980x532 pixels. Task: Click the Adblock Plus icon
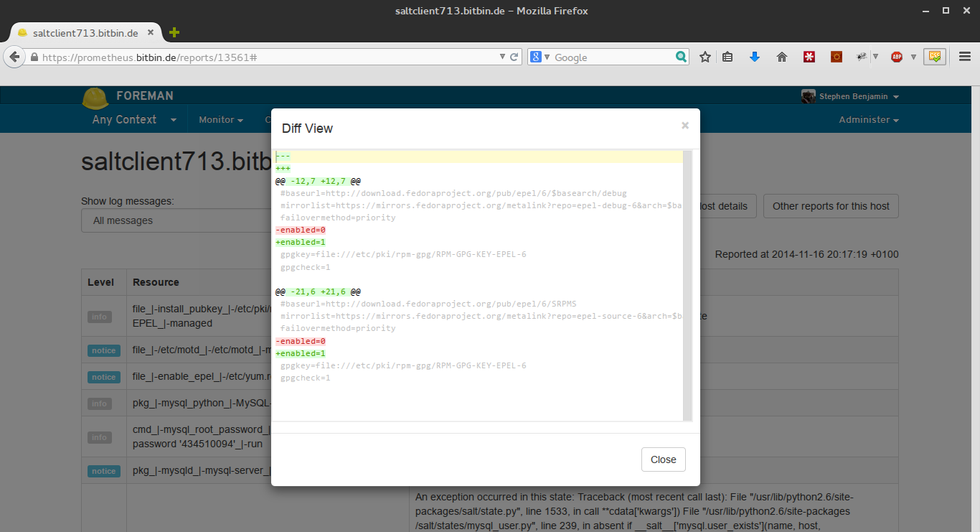(896, 57)
